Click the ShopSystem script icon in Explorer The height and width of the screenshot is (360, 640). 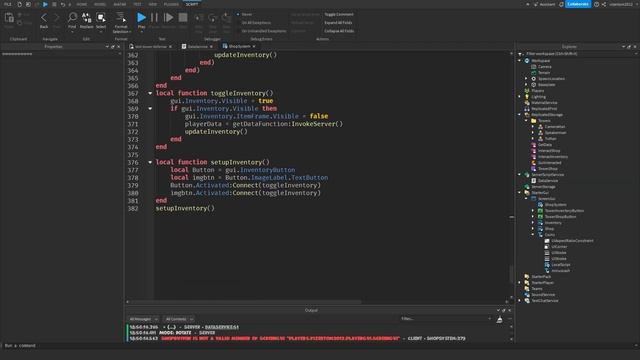click(540, 204)
